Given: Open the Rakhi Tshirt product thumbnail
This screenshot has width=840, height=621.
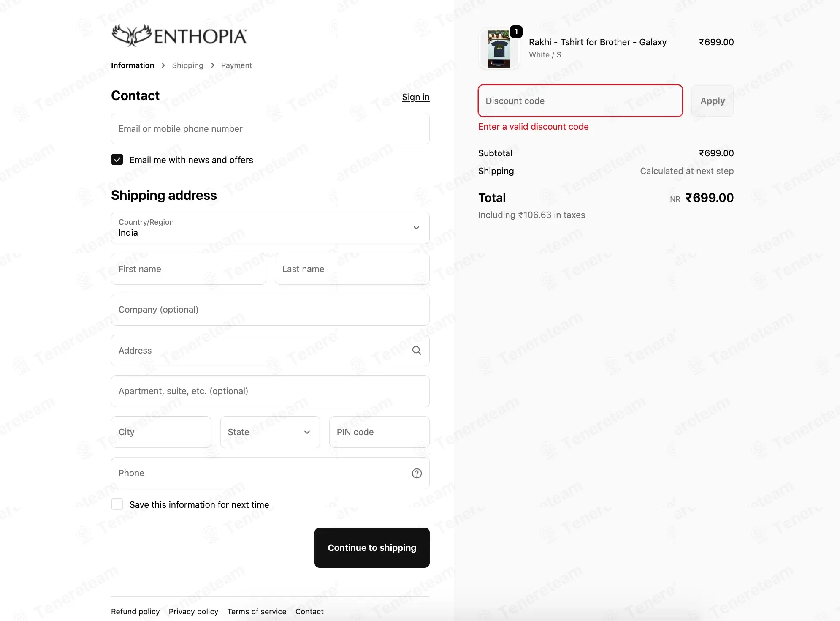Looking at the screenshot, I should tap(499, 49).
